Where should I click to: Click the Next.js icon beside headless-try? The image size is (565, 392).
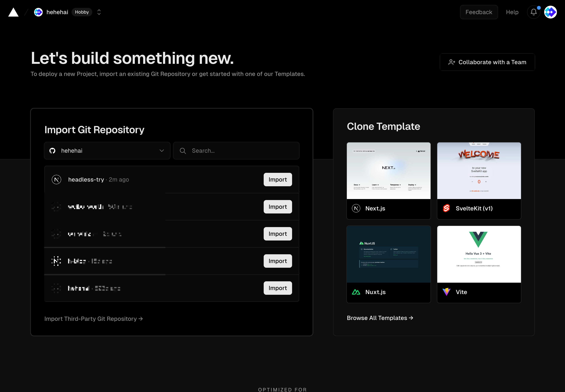pos(56,180)
